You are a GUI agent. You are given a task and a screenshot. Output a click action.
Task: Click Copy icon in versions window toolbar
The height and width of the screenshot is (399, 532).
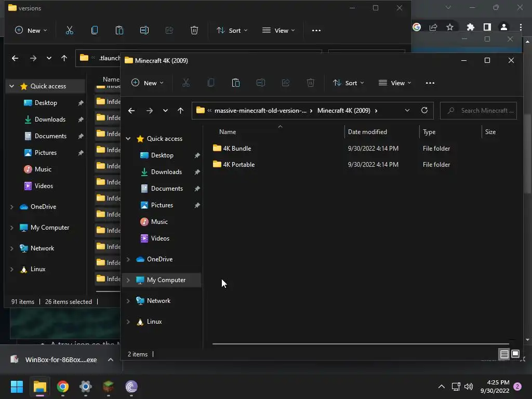coord(95,30)
